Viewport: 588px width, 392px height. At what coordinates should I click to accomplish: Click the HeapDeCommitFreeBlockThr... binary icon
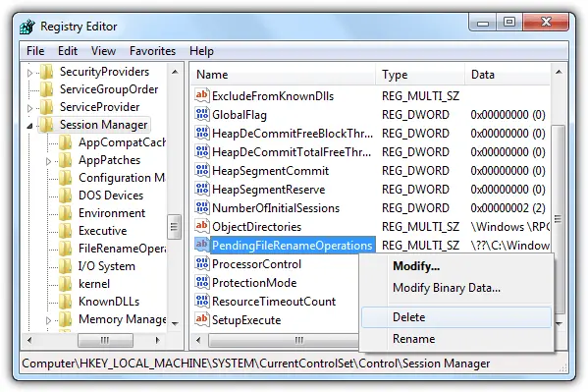(202, 133)
